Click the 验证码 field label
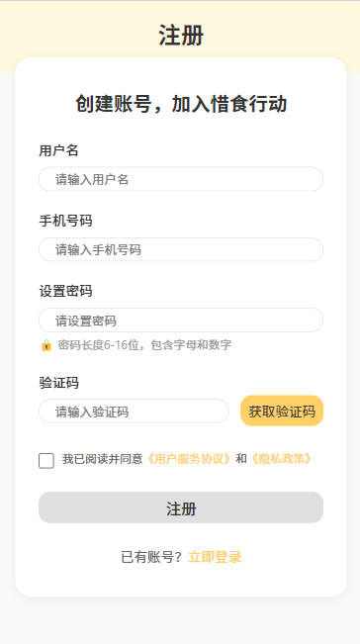Viewport: 360px width, 644px height. click(x=58, y=383)
